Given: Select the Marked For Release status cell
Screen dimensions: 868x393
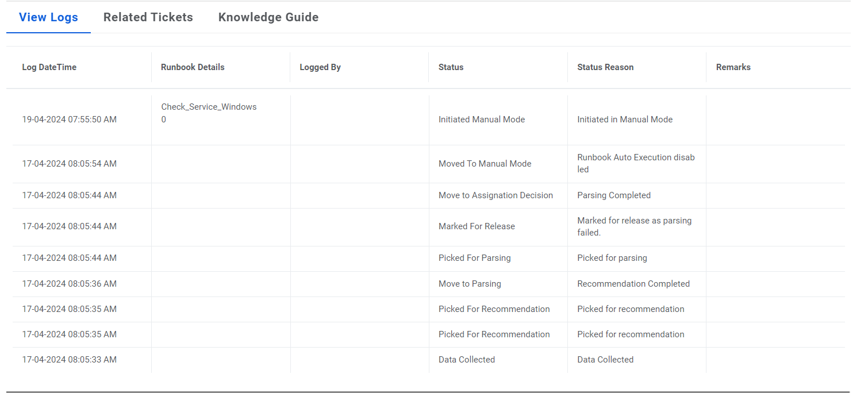Looking at the screenshot, I should 477,226.
